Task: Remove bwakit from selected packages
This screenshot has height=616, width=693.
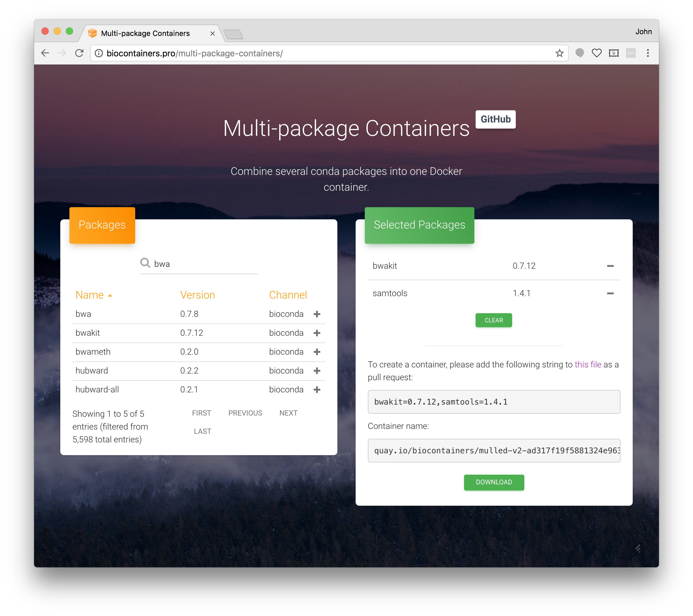Action: point(610,266)
